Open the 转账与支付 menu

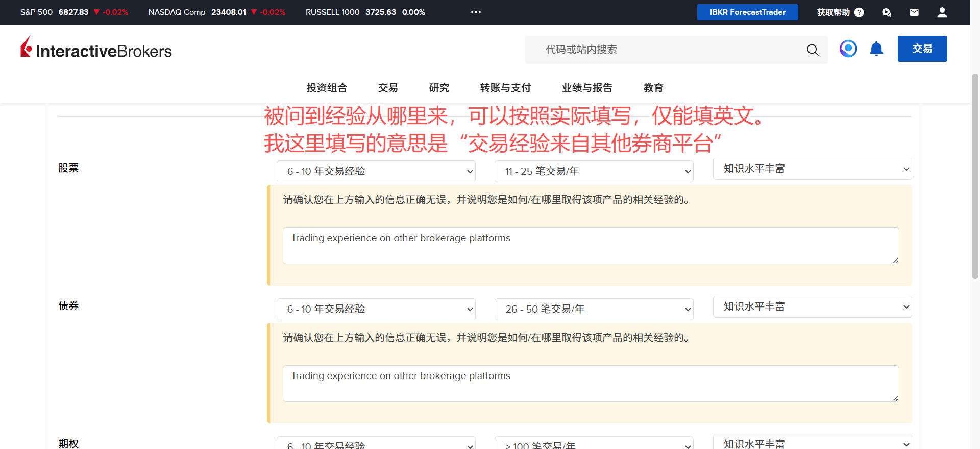pos(505,88)
